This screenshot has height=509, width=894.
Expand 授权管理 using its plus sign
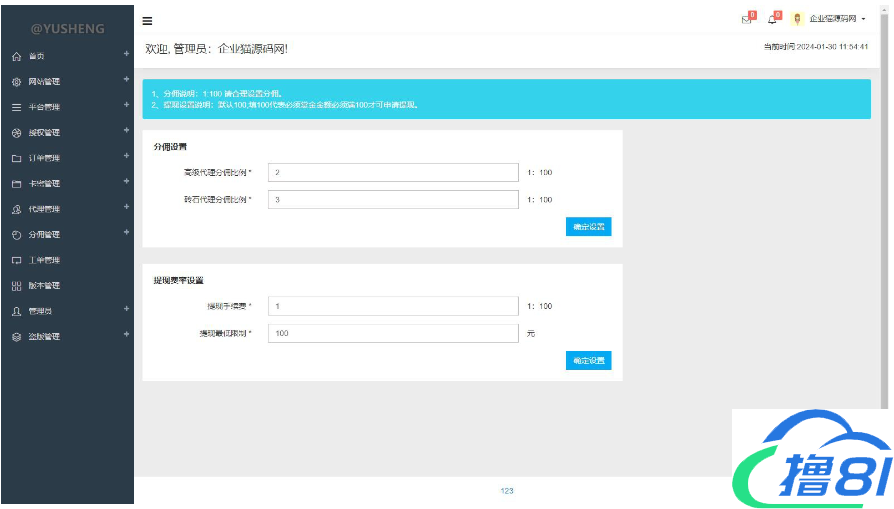[x=126, y=131]
